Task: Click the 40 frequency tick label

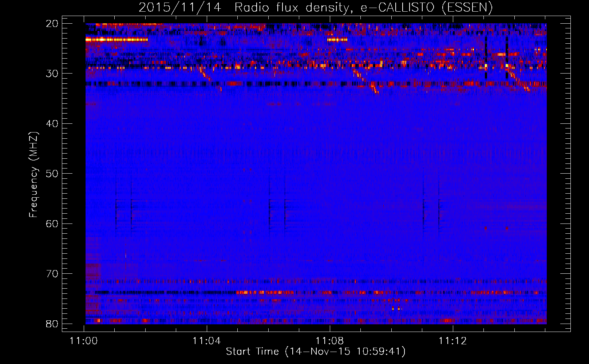Action: 52,124
